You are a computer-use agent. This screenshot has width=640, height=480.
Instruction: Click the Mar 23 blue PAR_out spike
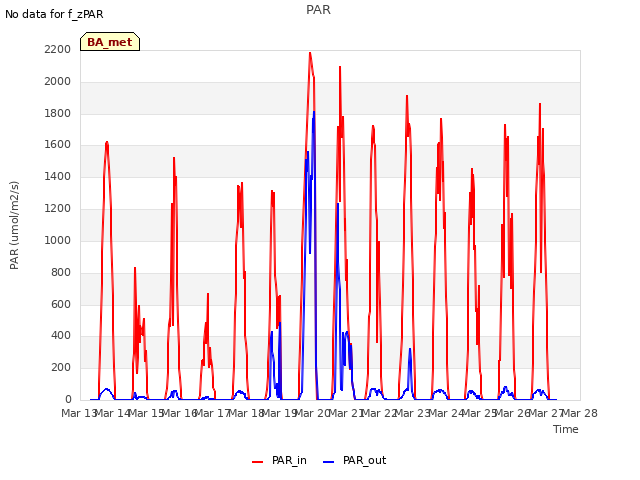pos(410,350)
